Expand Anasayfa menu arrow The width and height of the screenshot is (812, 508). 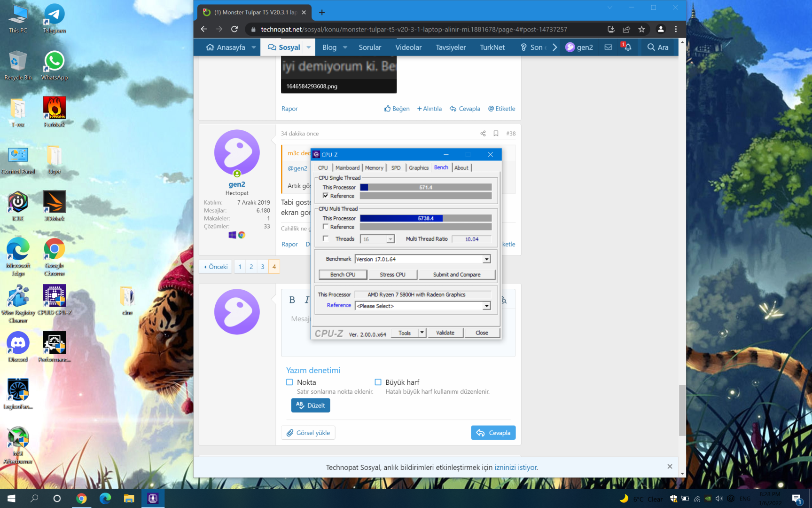[x=254, y=47]
